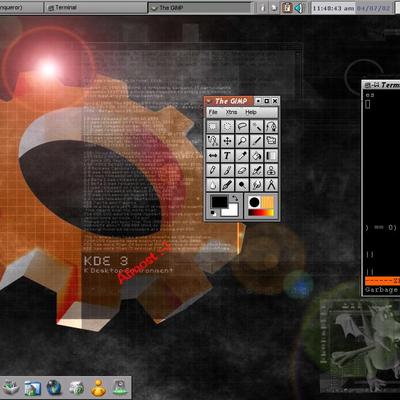
Task: Select the Magnify zoom tool
Action: click(242, 141)
